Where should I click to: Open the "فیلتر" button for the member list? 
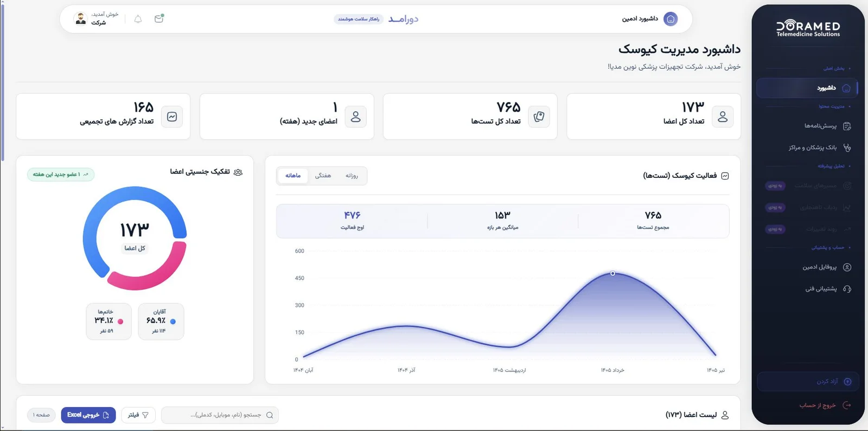point(138,415)
